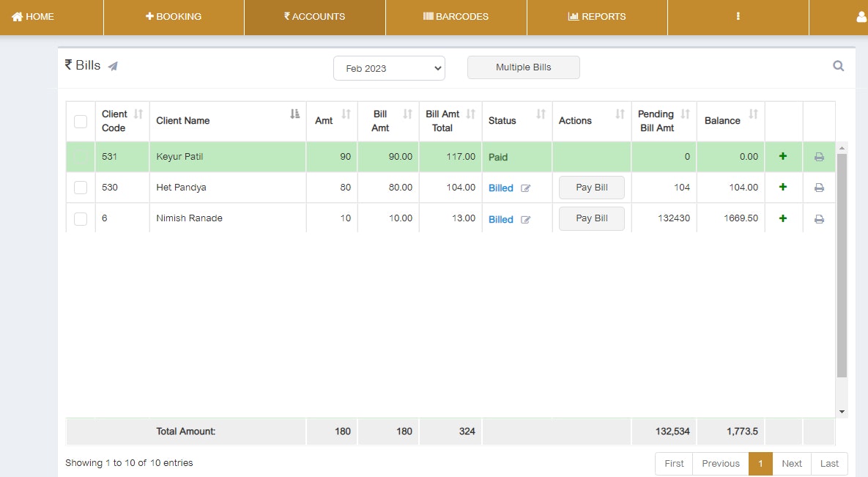The height and width of the screenshot is (477, 868).
Task: Print the bill for Nimish Ranade
Action: [x=819, y=219]
